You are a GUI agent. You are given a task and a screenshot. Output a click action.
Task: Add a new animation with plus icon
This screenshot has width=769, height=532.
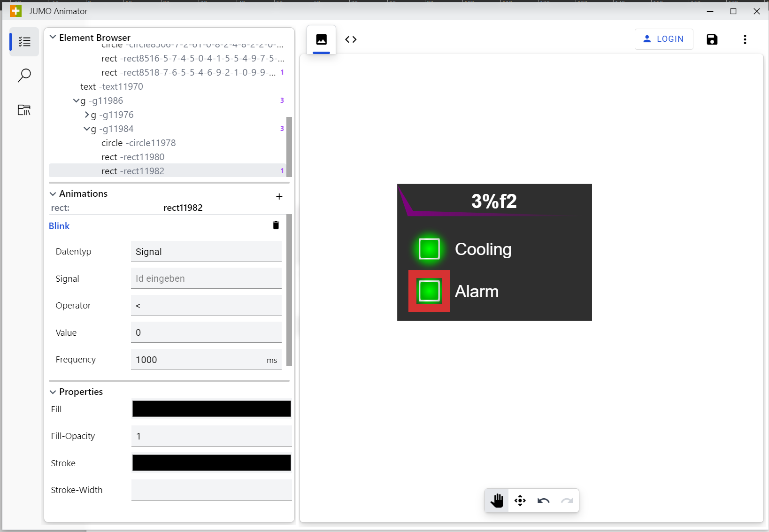[279, 196]
